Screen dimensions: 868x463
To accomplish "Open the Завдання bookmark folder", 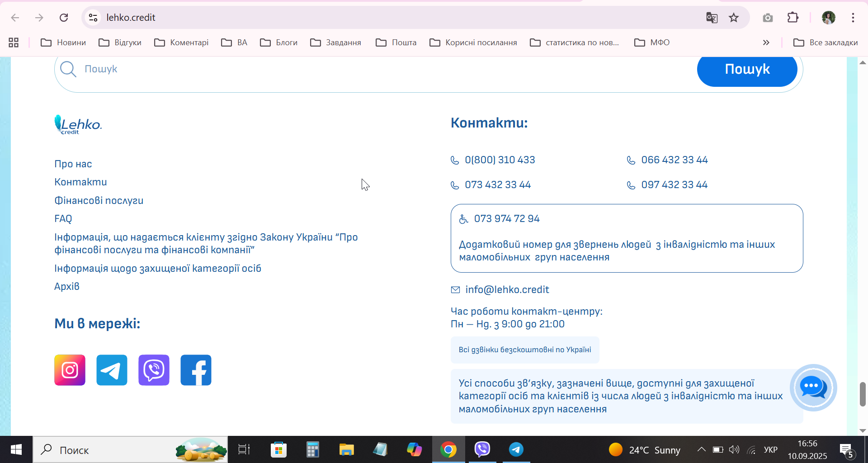I will [335, 43].
